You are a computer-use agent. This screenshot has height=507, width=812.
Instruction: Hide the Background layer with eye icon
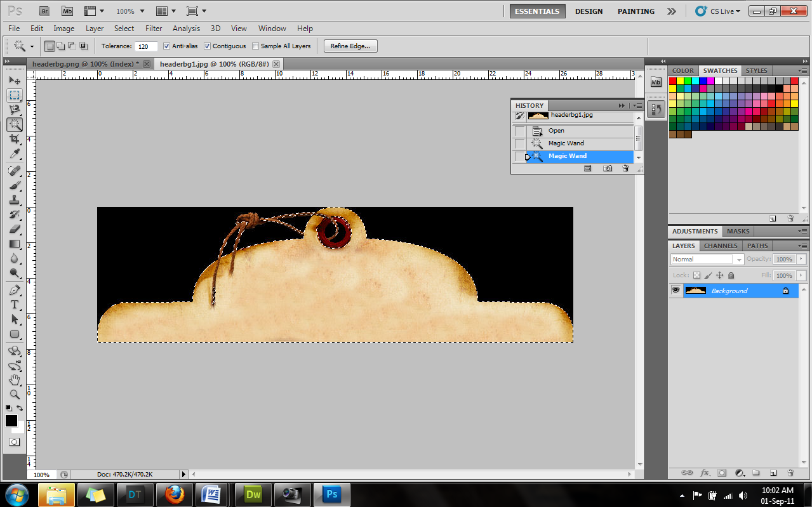[677, 291]
